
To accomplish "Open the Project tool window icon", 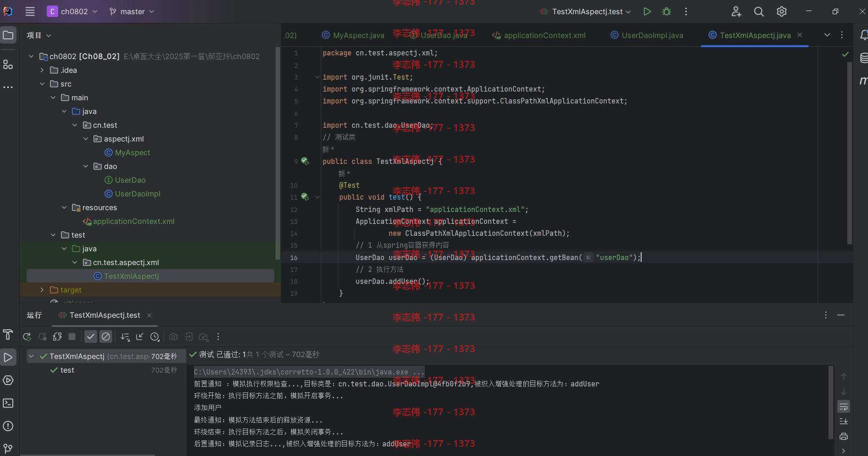I will [x=8, y=35].
